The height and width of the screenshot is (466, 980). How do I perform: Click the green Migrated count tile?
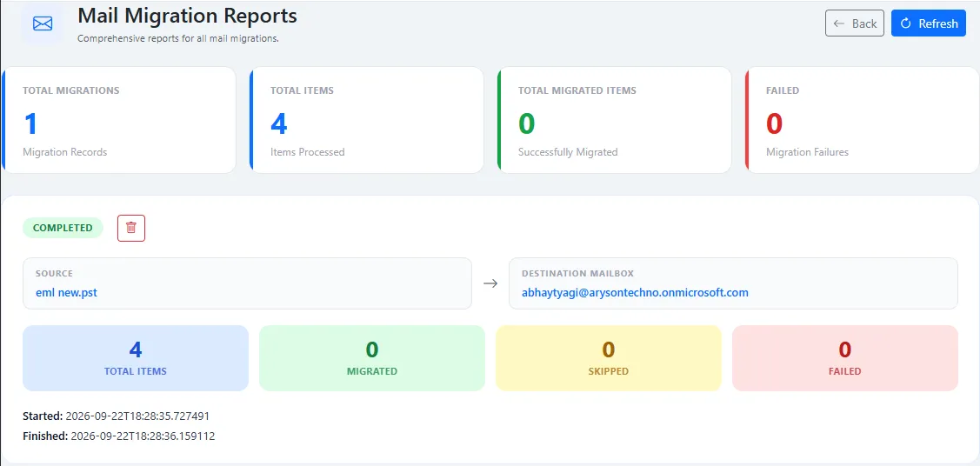[x=372, y=358]
